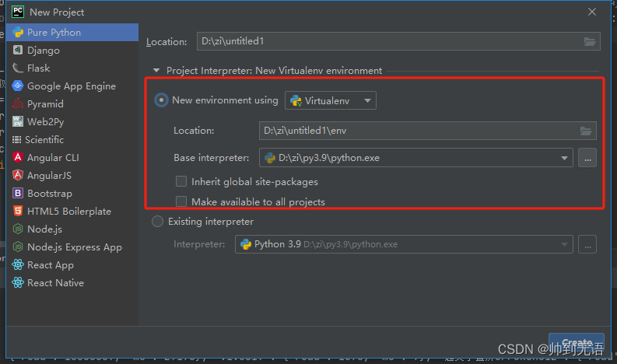Choose the Angular CLI project type
This screenshot has width=617, height=364.
[72, 157]
